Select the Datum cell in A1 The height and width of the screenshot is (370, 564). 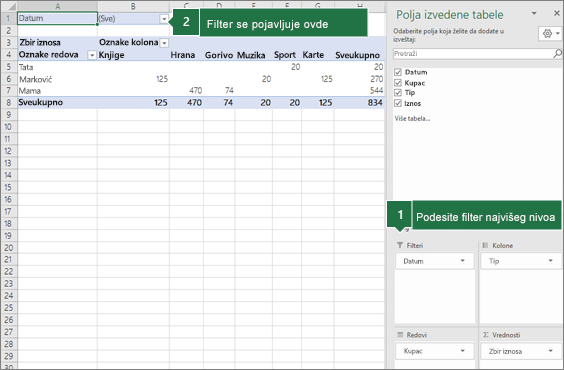(57, 18)
